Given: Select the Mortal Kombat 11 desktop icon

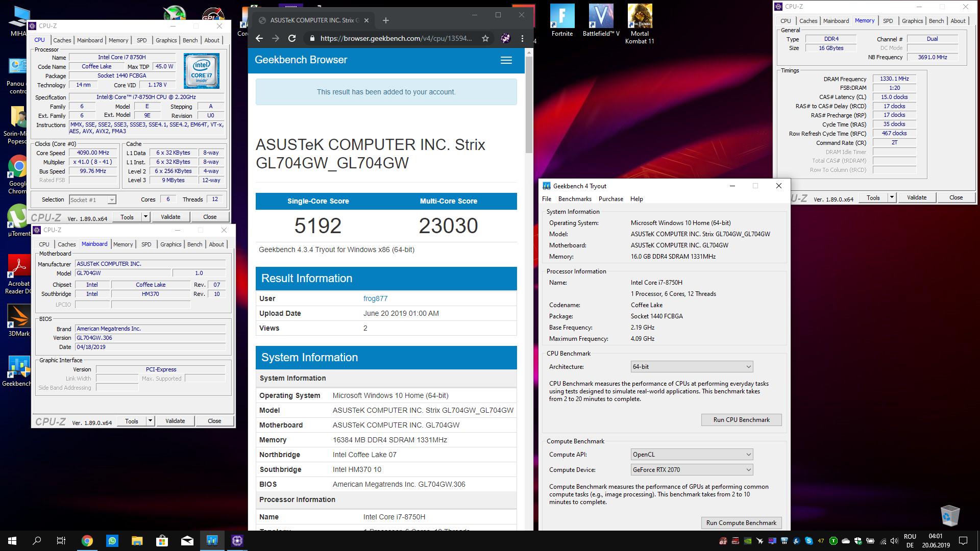Looking at the screenshot, I should 640,24.
